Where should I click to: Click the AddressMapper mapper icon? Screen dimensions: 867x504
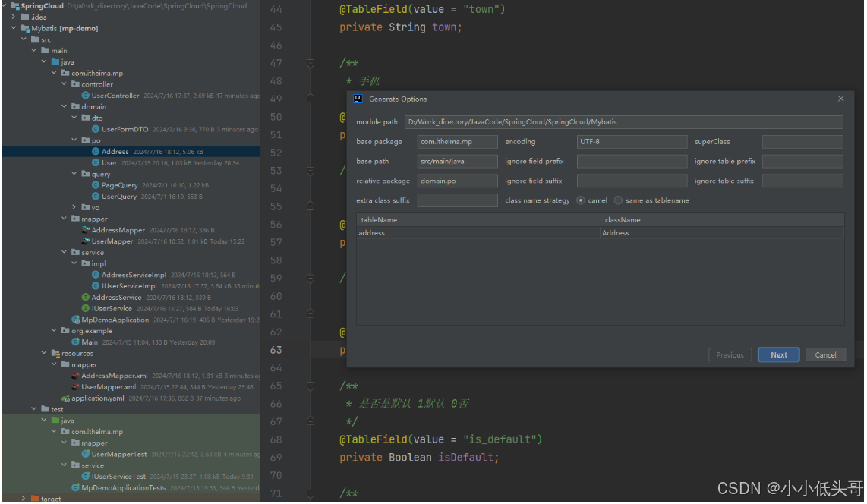click(86, 230)
